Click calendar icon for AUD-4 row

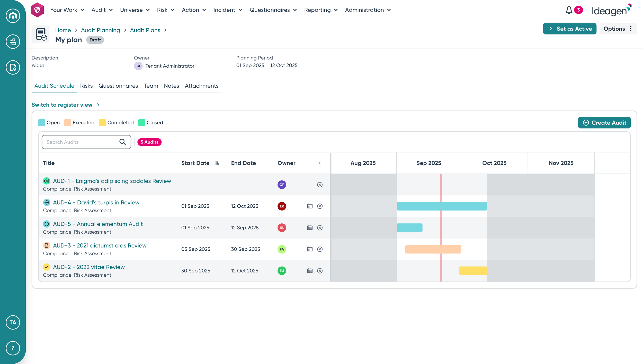point(310,206)
